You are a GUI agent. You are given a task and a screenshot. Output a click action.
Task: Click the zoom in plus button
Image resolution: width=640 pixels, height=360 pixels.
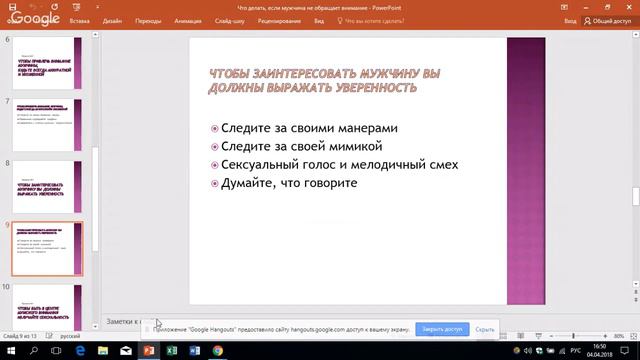tap(605, 336)
